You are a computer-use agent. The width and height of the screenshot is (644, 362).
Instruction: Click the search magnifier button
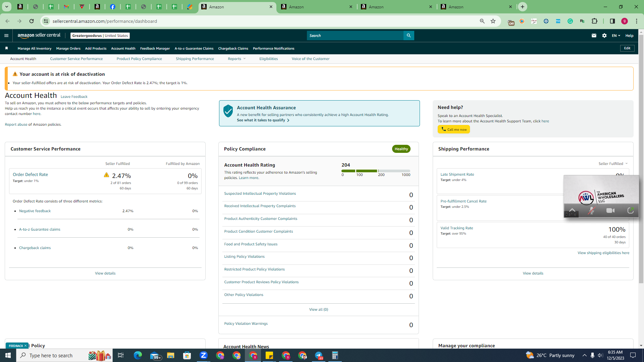point(409,36)
